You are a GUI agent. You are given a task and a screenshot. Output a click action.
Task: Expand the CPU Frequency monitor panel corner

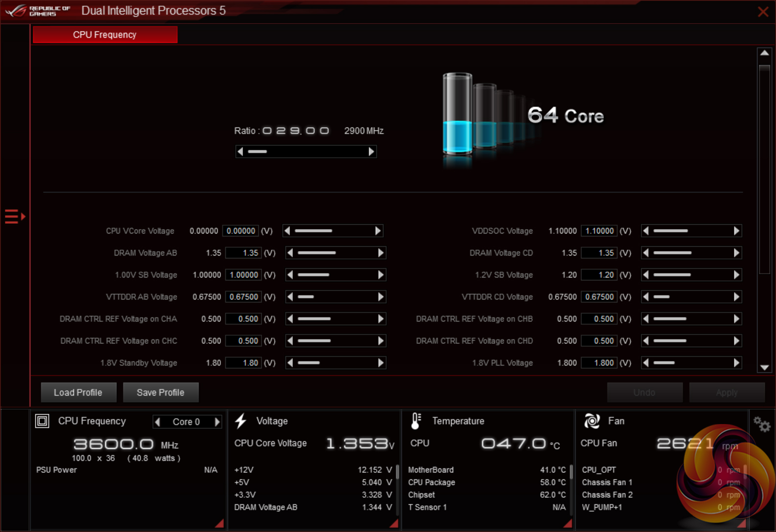219,523
